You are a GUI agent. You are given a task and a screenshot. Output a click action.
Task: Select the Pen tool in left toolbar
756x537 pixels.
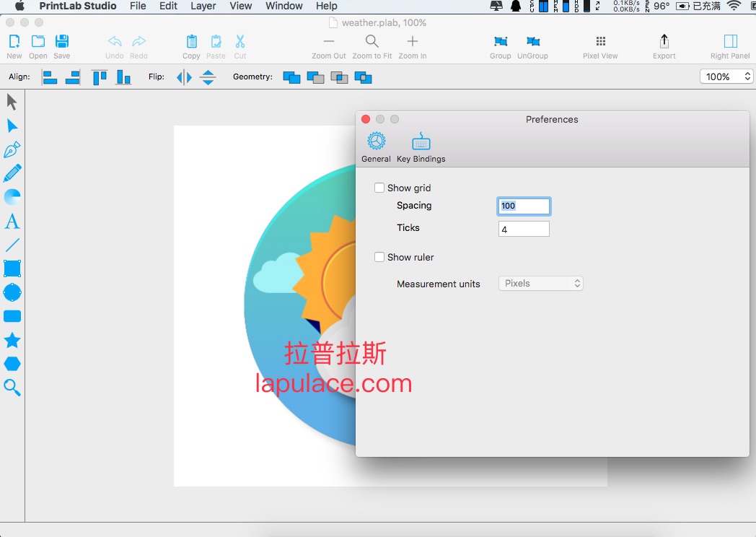click(x=12, y=150)
